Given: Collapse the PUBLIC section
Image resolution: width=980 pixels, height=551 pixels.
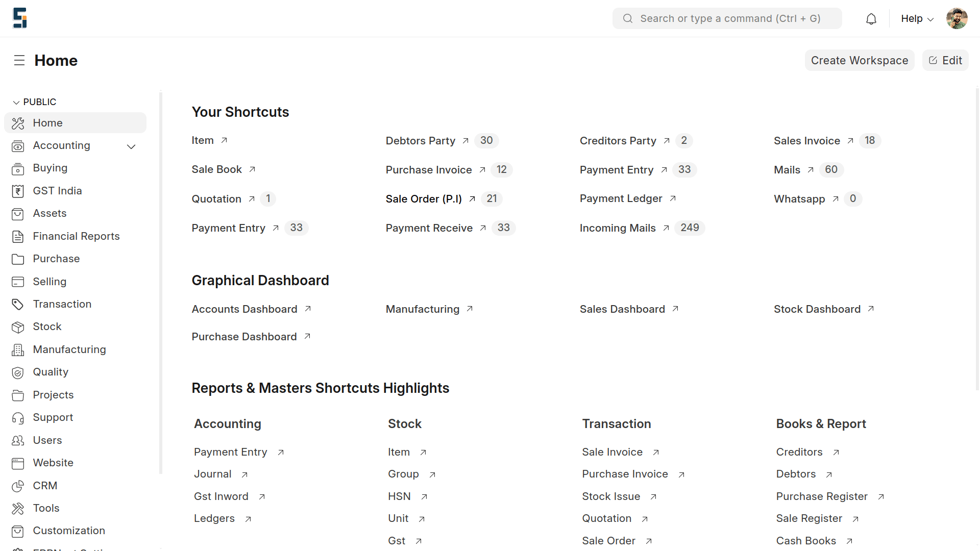Looking at the screenshot, I should pyautogui.click(x=16, y=102).
